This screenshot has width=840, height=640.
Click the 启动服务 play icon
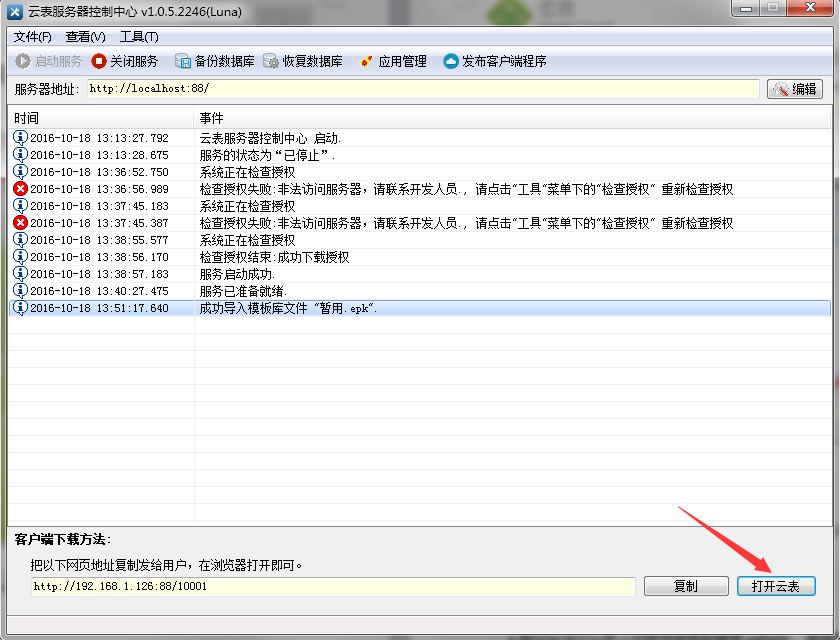point(22,61)
